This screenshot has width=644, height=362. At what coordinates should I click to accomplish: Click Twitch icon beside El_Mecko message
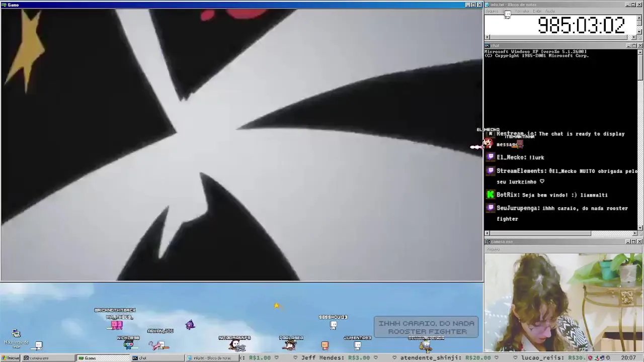point(491,157)
